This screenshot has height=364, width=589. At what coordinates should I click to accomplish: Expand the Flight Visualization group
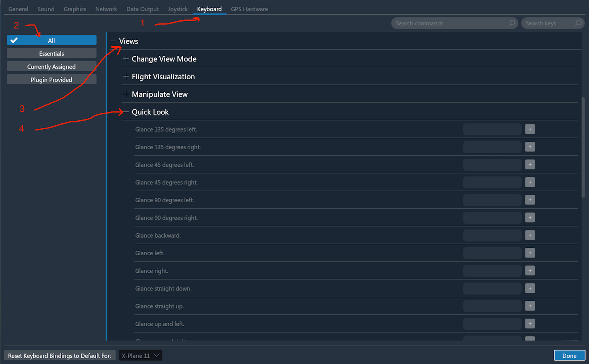click(126, 76)
